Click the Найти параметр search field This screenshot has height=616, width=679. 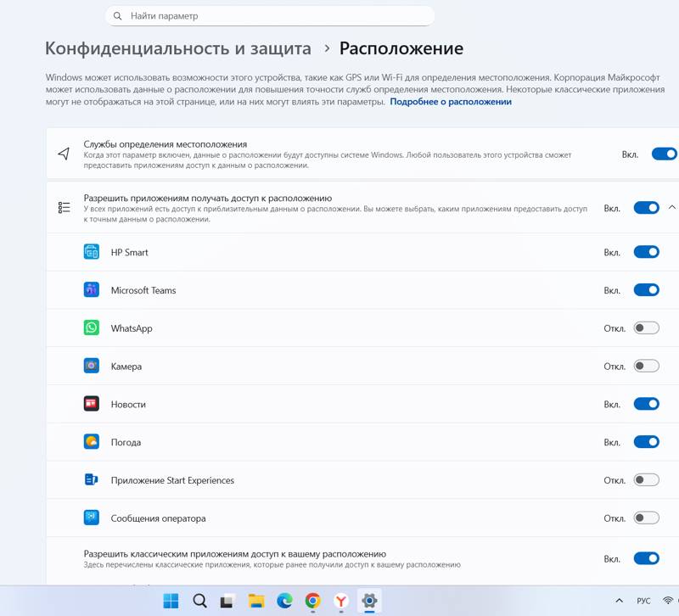[270, 16]
